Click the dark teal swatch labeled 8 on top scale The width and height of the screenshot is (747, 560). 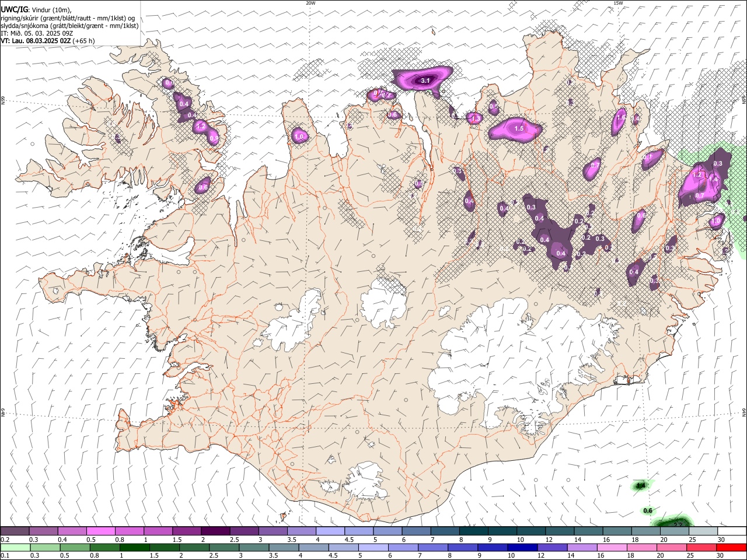tap(473, 531)
